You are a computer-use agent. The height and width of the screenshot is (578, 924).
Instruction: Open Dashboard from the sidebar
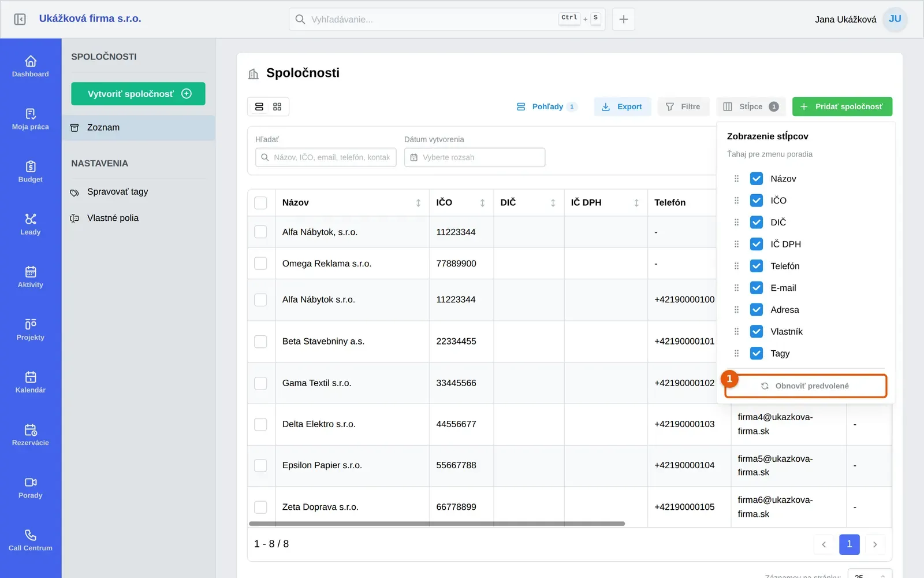pos(31,66)
